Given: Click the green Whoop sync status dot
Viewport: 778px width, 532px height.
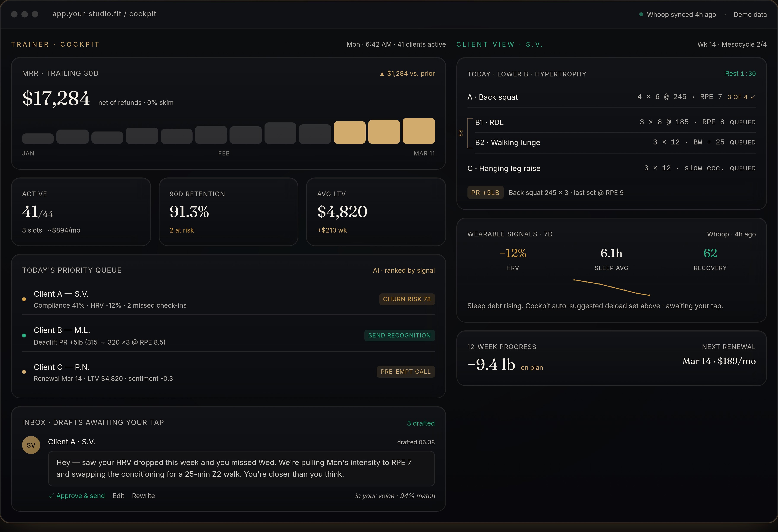Looking at the screenshot, I should 641,14.
